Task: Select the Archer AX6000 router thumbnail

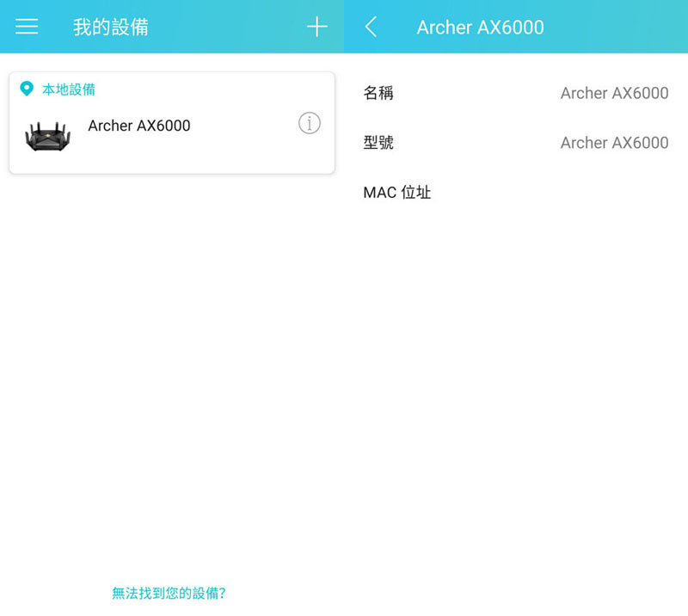Action: 48,137
